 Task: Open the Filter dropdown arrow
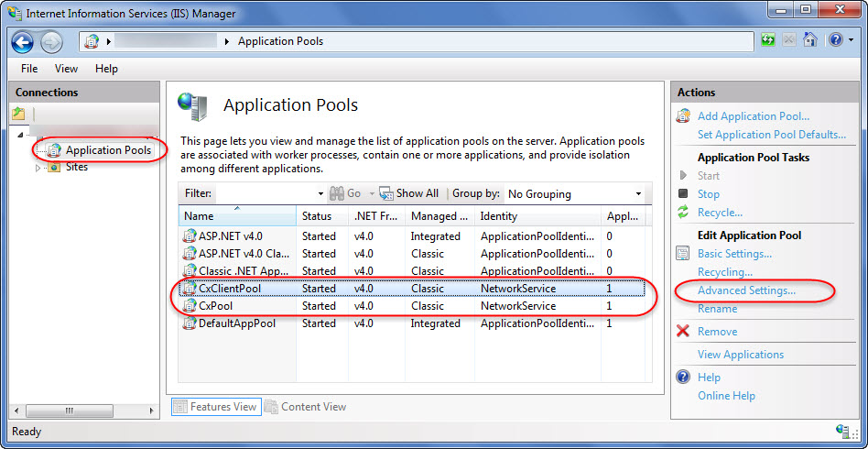[x=320, y=194]
